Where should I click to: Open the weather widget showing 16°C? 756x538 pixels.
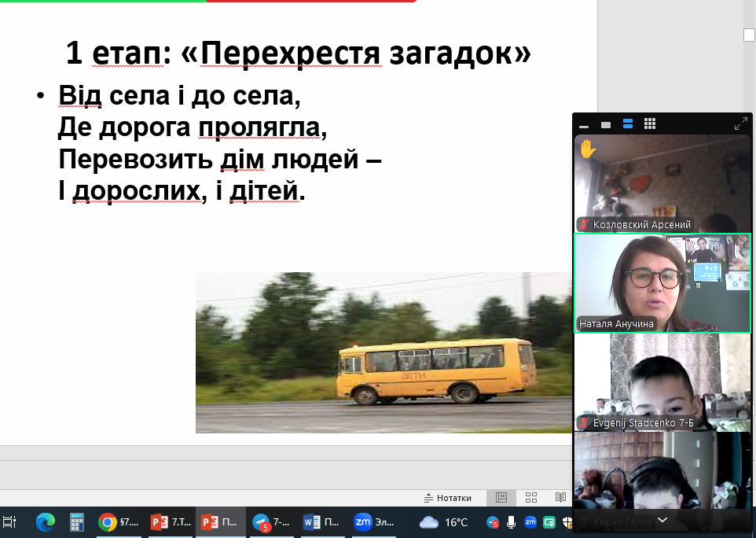pos(443,522)
